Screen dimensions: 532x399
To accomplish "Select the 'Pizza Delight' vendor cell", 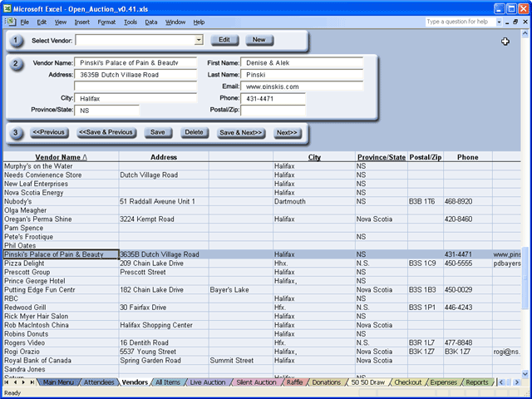I will [x=61, y=264].
